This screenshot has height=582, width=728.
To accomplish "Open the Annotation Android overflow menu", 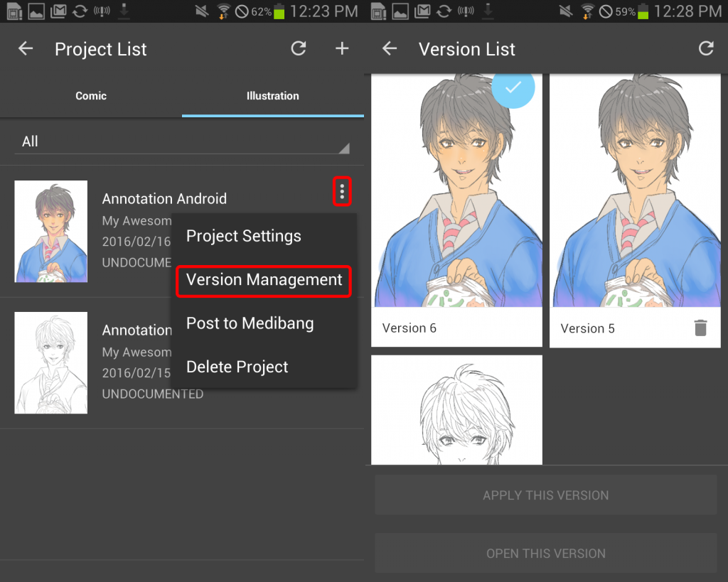I will click(342, 191).
